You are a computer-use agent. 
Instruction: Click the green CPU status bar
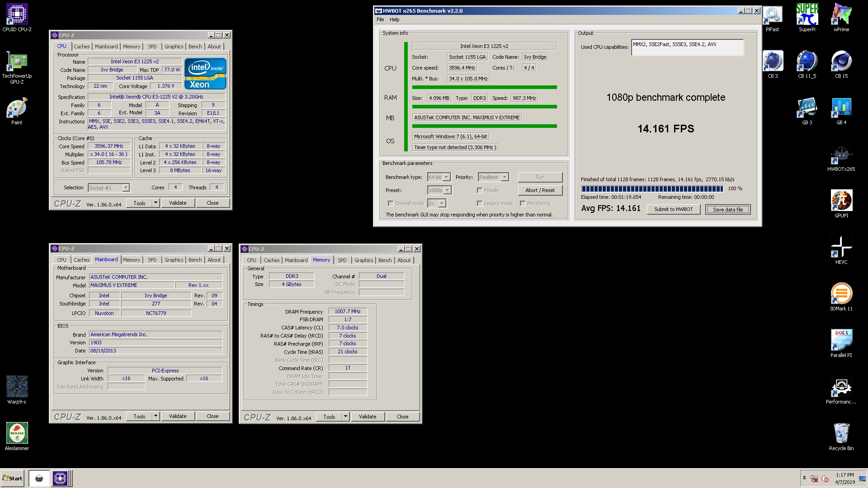click(484, 87)
